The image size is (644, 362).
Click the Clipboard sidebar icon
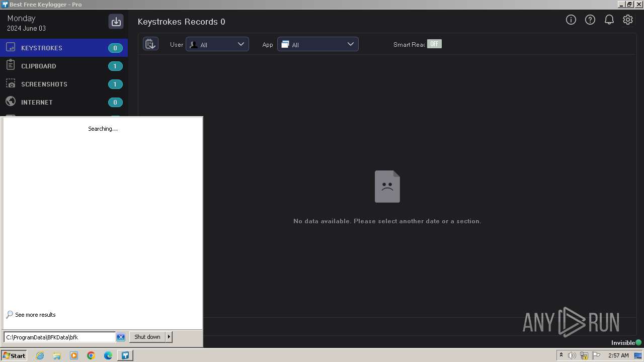pos(11,65)
